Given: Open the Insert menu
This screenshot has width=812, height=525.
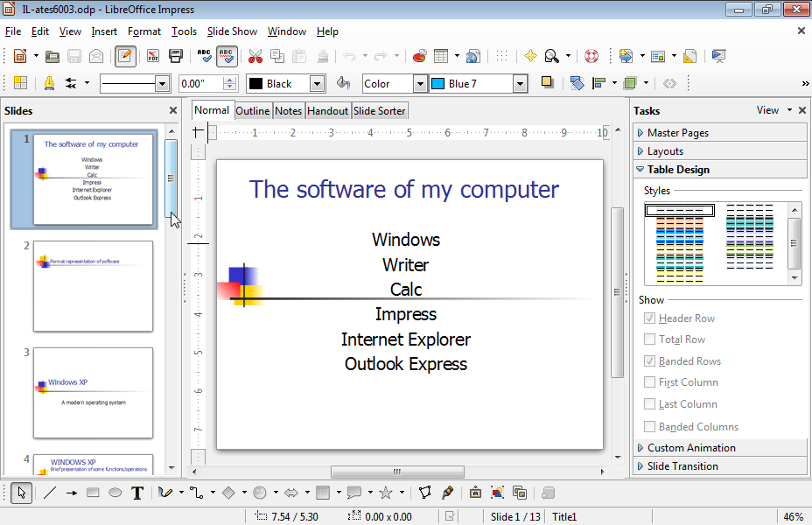Looking at the screenshot, I should pos(104,31).
